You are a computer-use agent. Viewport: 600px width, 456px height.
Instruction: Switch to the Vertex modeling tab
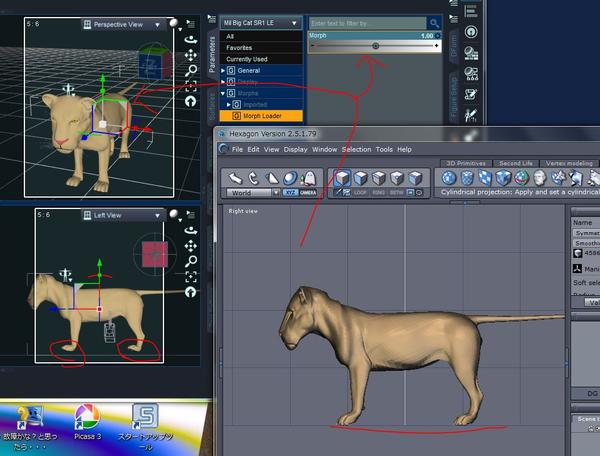pos(569,163)
